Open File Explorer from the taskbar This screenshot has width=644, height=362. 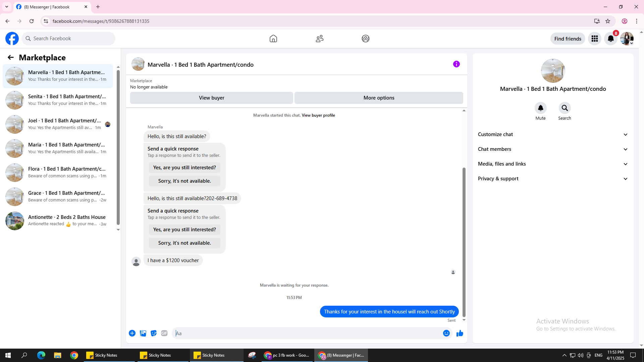58,355
